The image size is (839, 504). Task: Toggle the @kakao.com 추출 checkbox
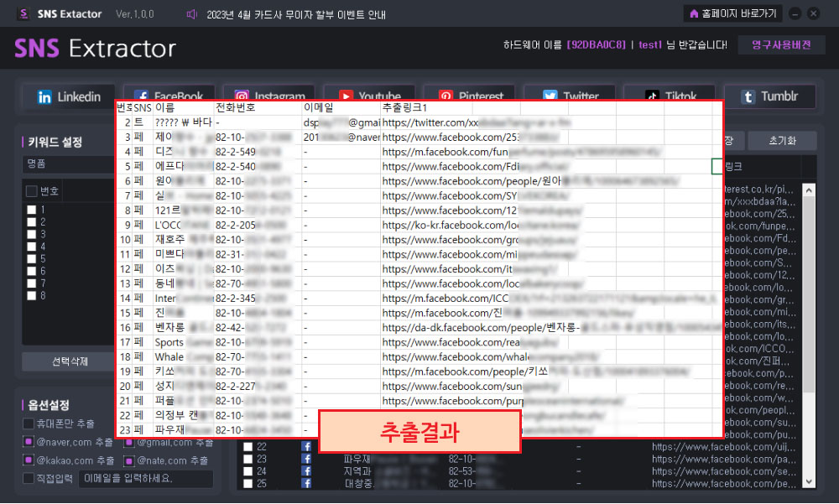coord(29,460)
